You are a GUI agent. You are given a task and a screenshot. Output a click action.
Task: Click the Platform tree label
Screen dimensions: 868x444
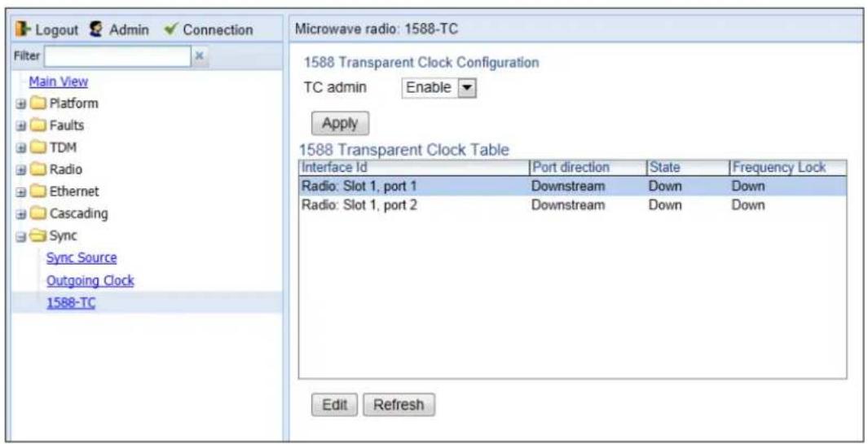73,103
